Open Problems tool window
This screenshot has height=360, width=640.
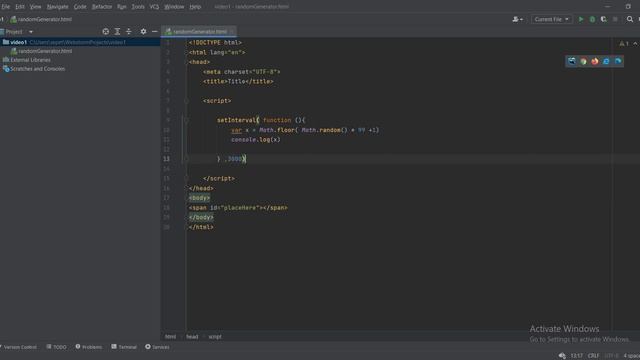click(x=89, y=347)
